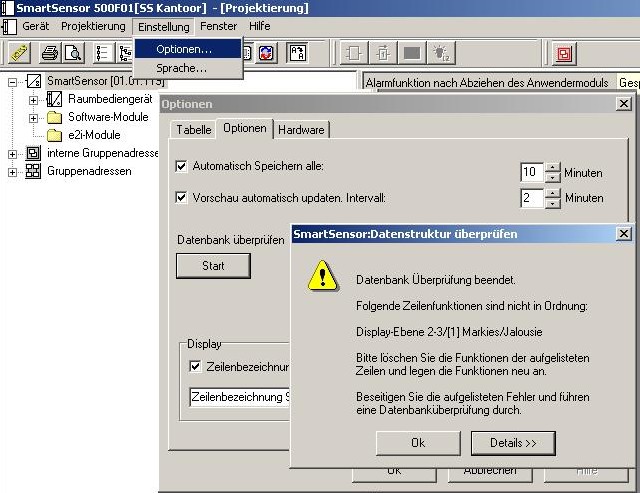This screenshot has height=493, width=640.
Task: Click the Details >> button
Action: click(x=512, y=442)
